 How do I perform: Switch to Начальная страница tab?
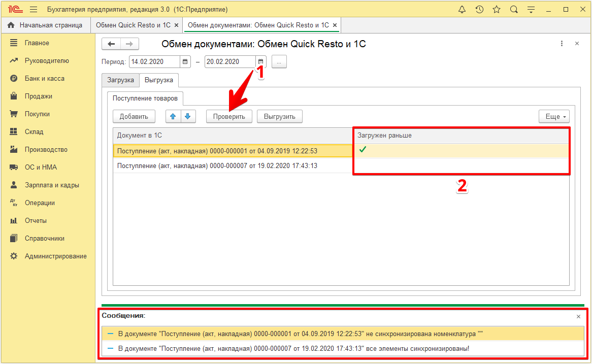tap(46, 25)
